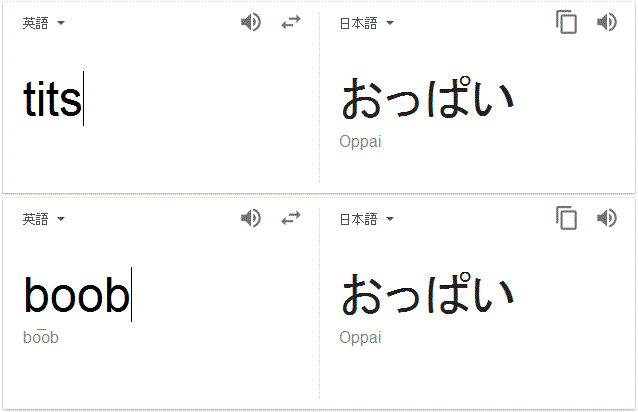This screenshot has height=412, width=638.
Task: Select the bottom おっぱい translation text
Action: (427, 294)
